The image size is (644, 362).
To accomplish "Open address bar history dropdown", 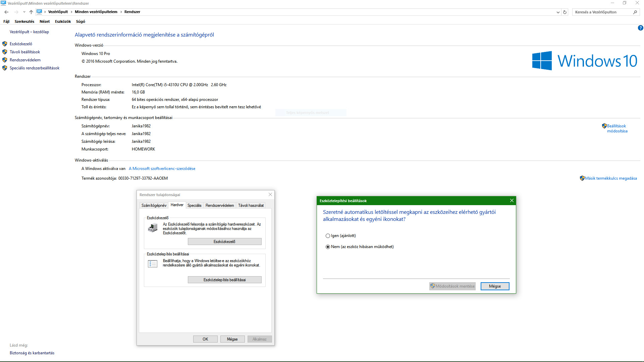I will (558, 12).
